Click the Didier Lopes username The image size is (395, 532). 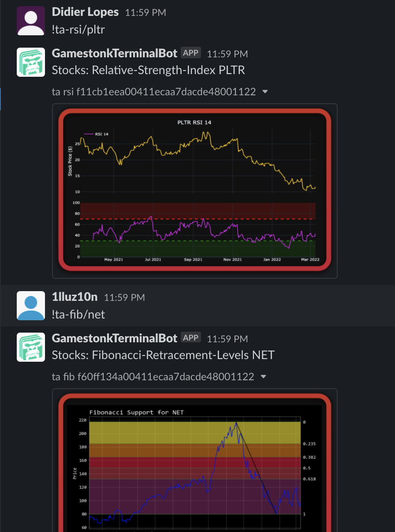tap(85, 12)
